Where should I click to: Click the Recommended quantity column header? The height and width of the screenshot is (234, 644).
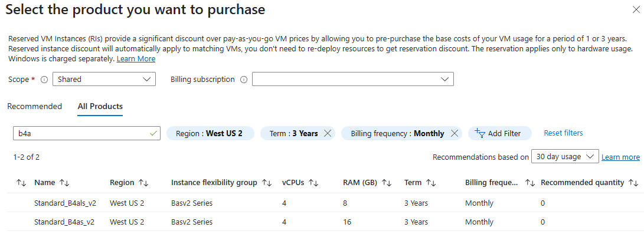(583, 183)
